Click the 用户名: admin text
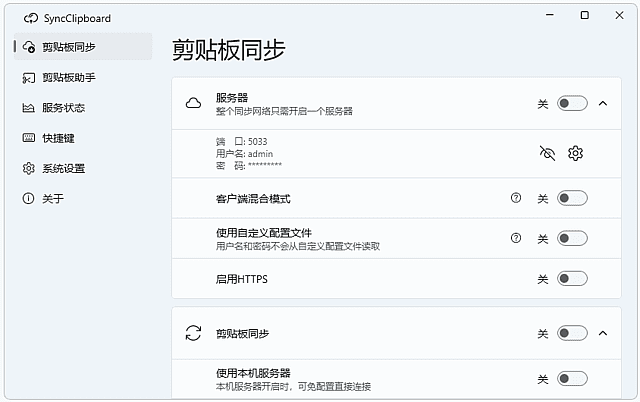 244,154
